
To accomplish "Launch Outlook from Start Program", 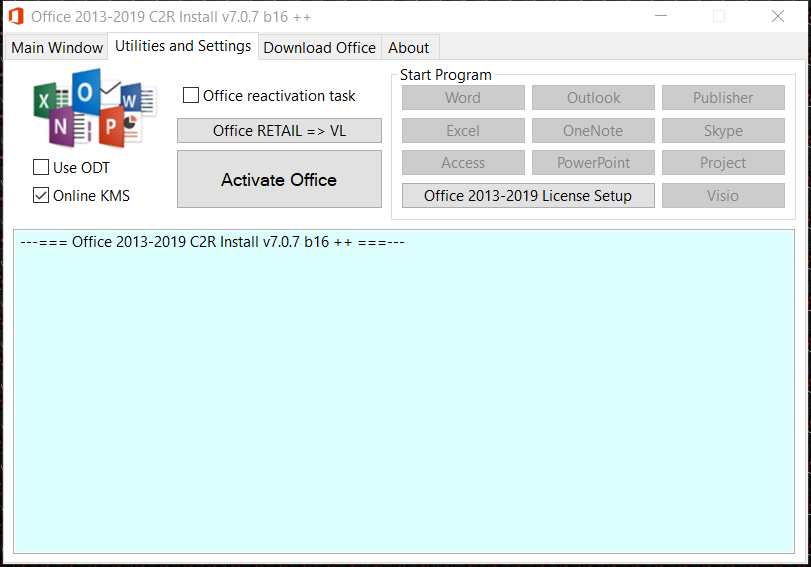I will point(593,98).
